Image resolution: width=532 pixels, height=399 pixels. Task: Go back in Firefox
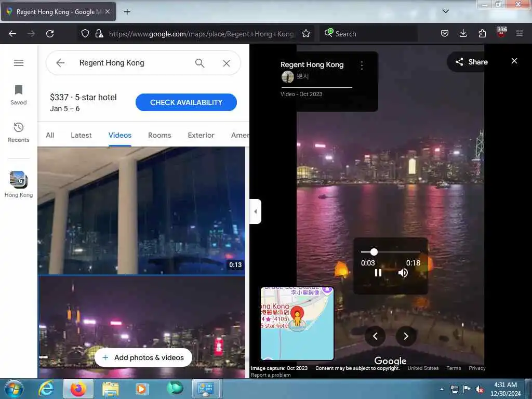12,34
